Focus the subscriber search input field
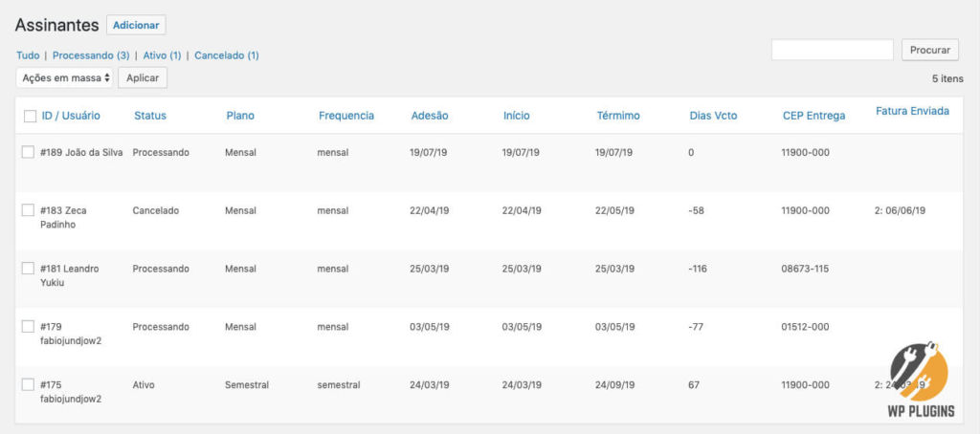The width and height of the screenshot is (980, 434). pyautogui.click(x=833, y=50)
